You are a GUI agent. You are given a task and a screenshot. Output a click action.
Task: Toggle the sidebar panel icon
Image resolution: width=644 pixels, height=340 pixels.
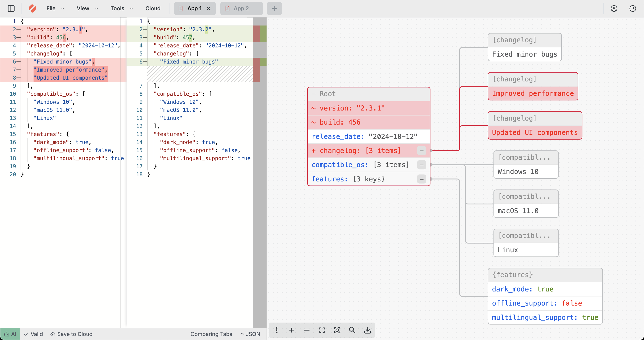tap(11, 8)
